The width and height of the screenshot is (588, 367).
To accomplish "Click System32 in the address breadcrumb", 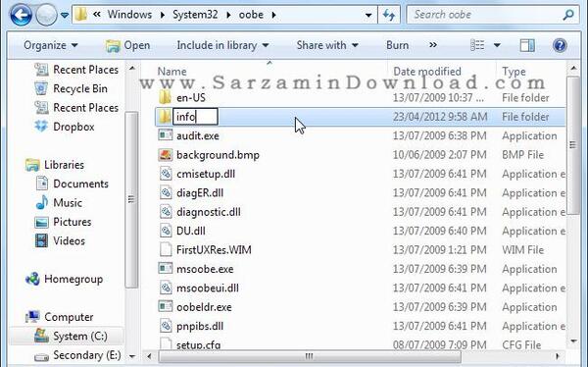I will click(195, 15).
